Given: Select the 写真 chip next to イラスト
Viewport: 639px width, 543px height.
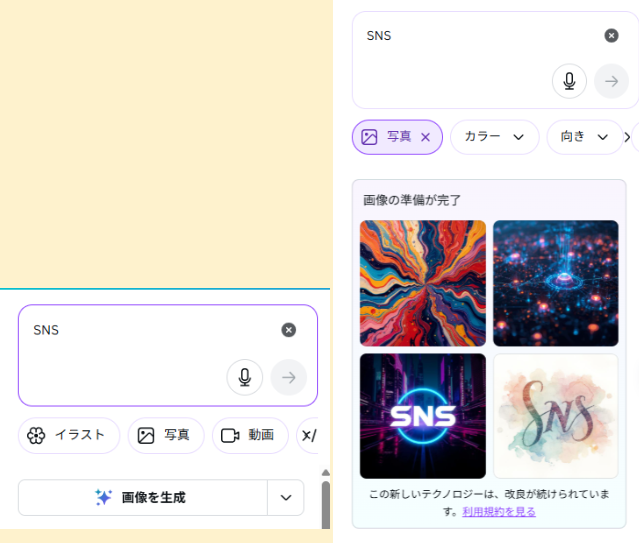Looking at the screenshot, I should pyautogui.click(x=165, y=435).
